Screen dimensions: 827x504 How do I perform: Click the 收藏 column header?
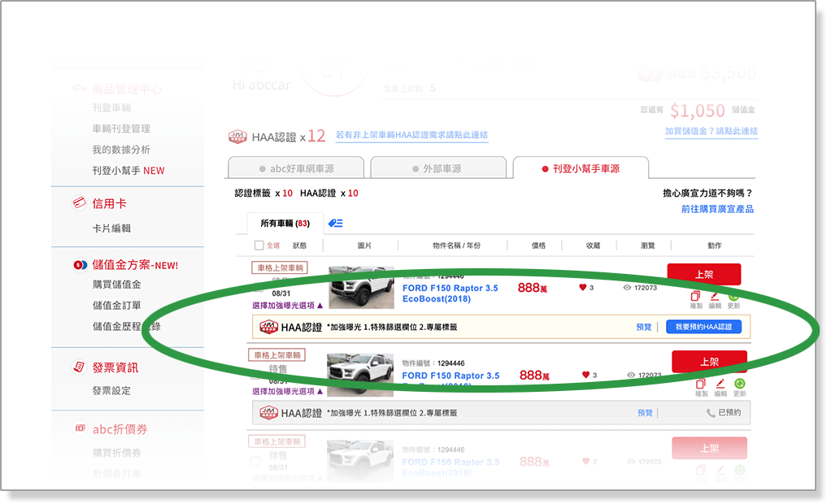click(593, 245)
